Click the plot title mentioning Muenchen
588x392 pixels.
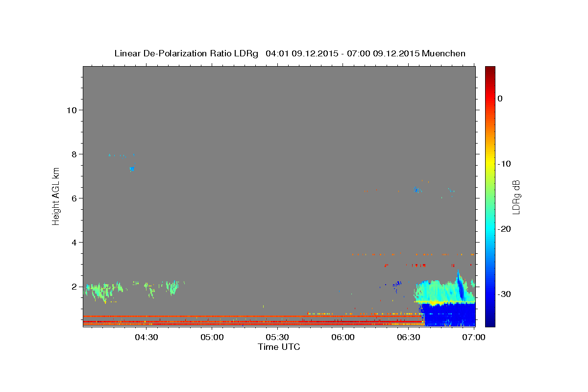[x=290, y=53]
